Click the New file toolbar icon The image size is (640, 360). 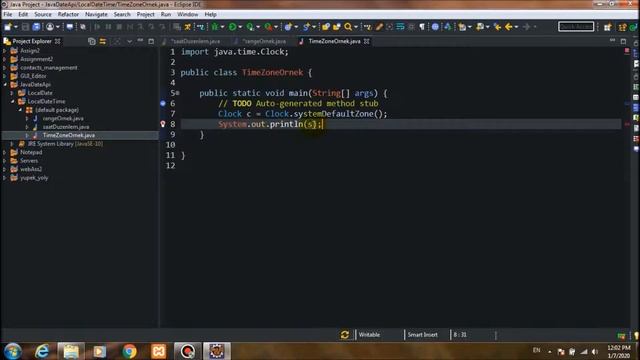coord(8,27)
